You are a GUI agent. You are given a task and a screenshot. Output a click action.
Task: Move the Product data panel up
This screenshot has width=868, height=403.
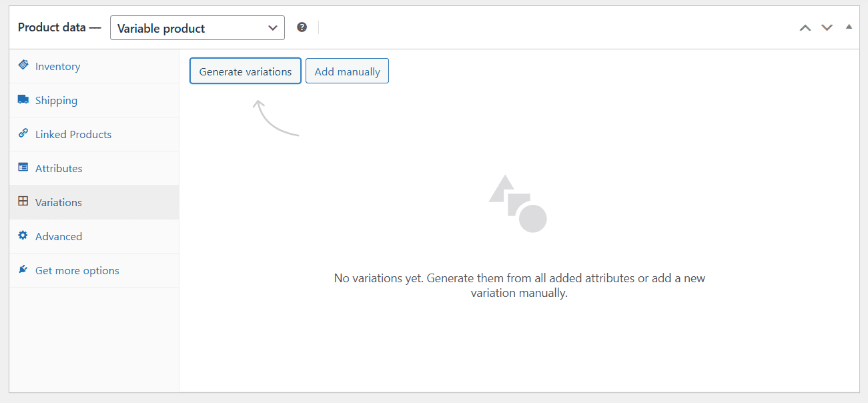coord(805,27)
